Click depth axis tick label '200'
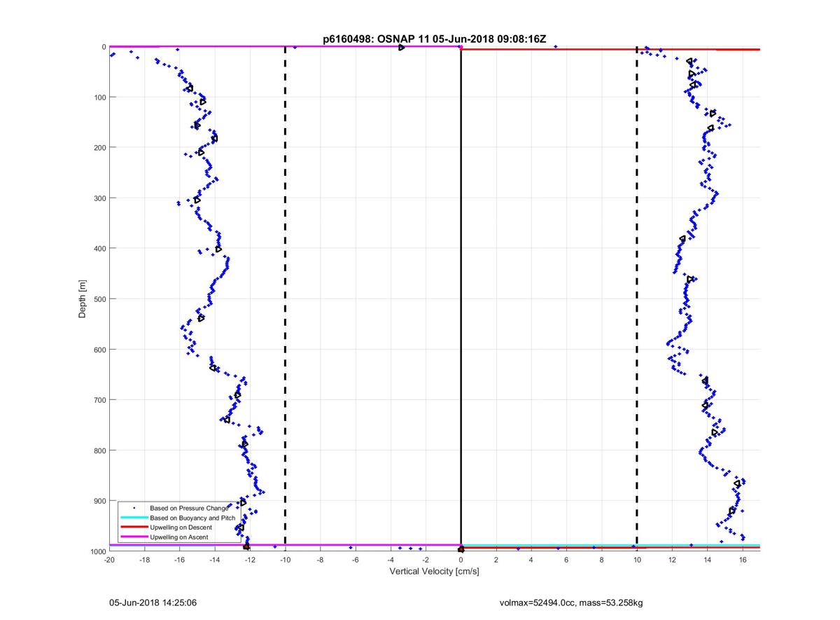Viewport: 840px width, 620px height. coord(99,148)
